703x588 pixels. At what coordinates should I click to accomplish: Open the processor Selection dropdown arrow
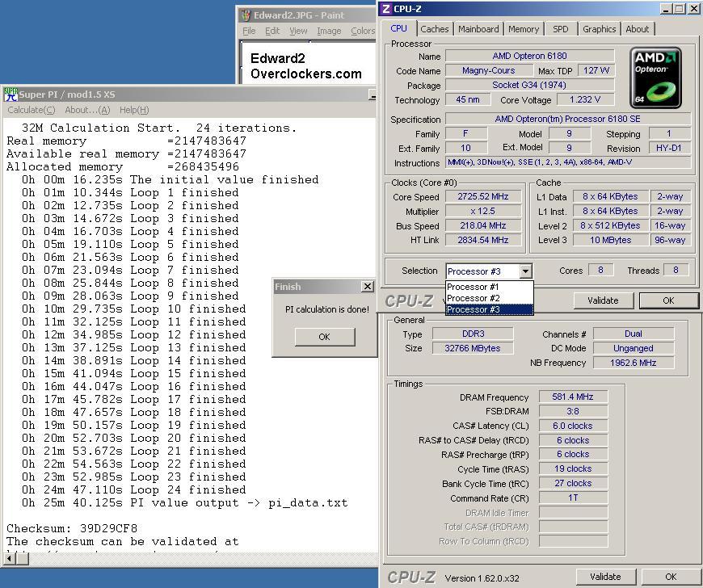(525, 271)
